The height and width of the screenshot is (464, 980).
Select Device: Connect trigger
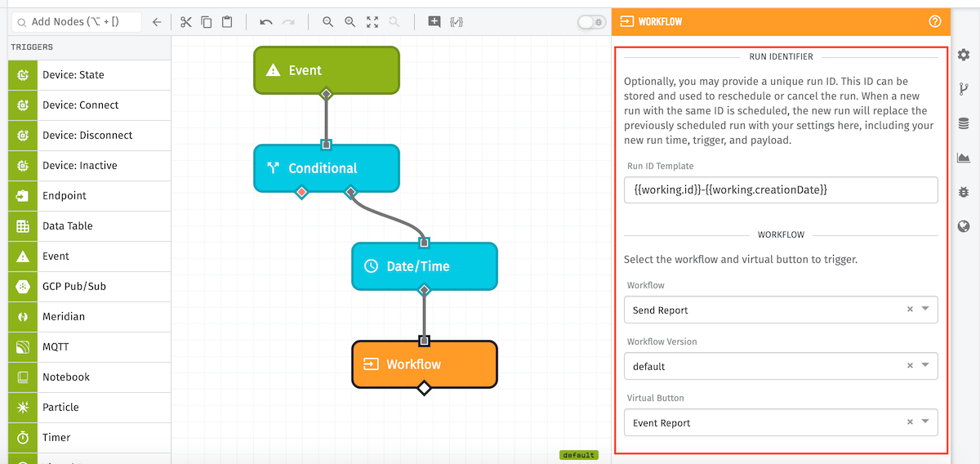click(x=90, y=105)
